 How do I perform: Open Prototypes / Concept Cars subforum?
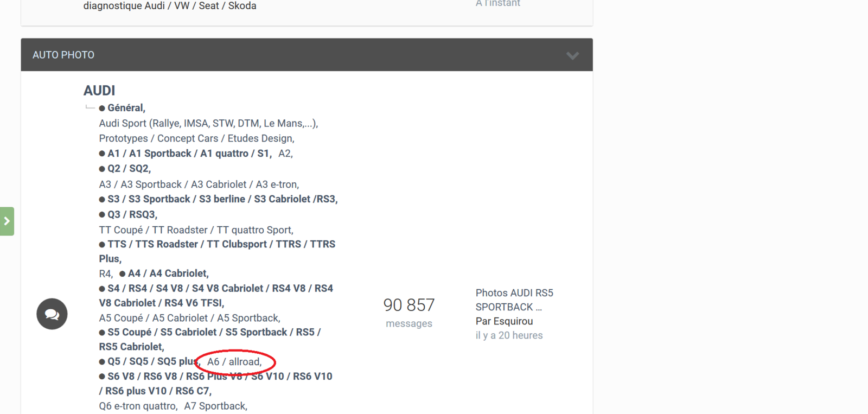coord(196,138)
